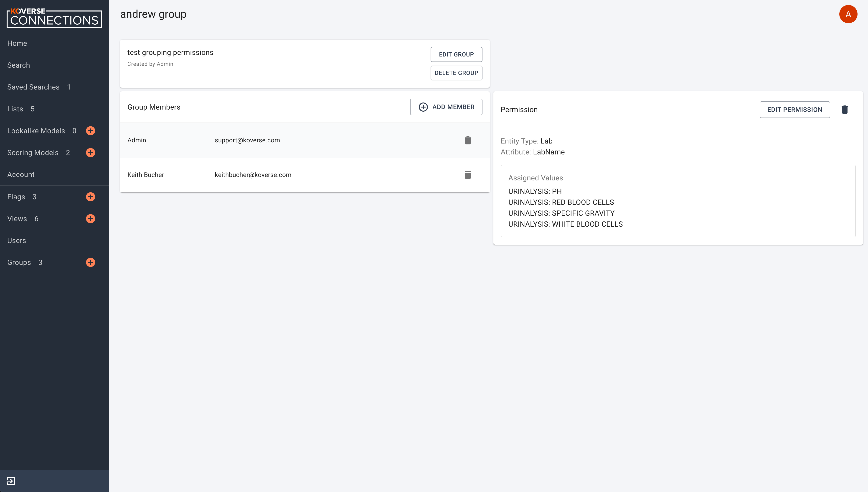Create a new Group with the plus icon
This screenshot has height=492, width=868.
(x=91, y=263)
